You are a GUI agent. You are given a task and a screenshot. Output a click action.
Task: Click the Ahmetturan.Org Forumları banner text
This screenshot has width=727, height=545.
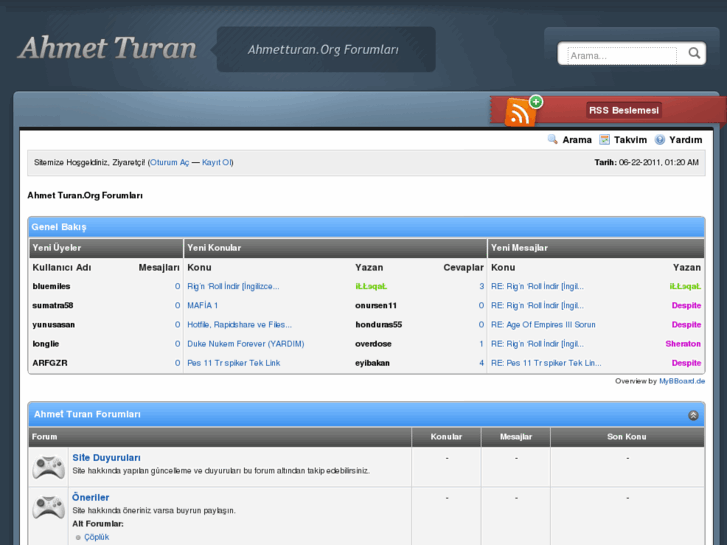click(x=323, y=50)
